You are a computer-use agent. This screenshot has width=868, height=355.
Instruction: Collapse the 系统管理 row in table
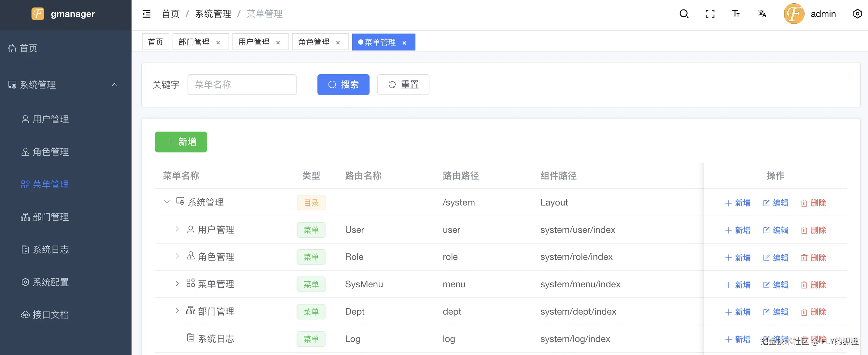coord(166,202)
